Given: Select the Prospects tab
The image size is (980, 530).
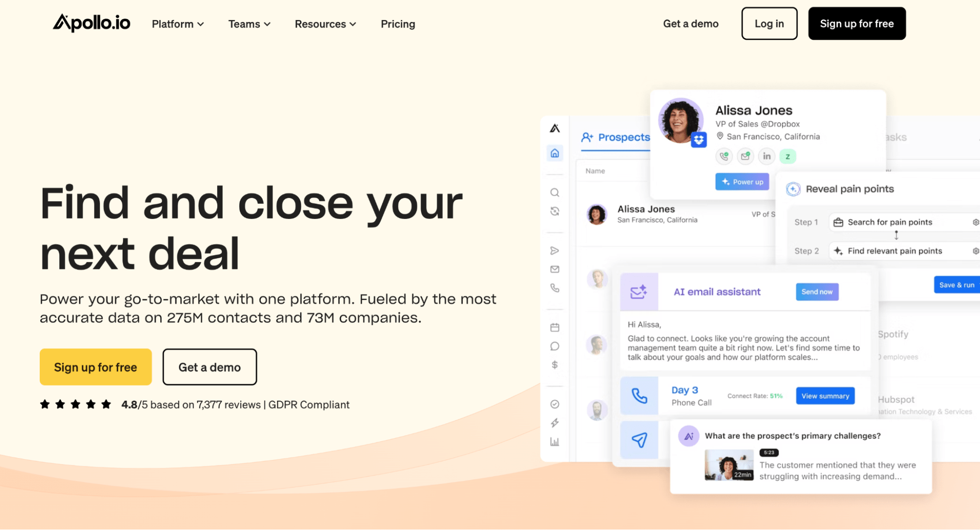Looking at the screenshot, I should click(615, 136).
